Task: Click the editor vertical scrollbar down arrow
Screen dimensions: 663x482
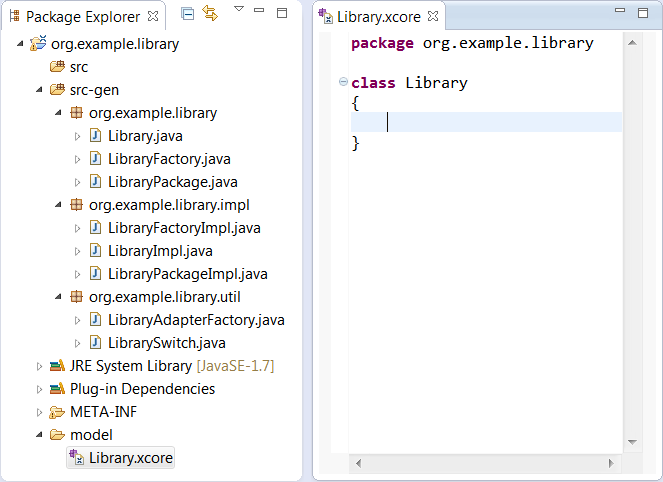Action: click(633, 442)
